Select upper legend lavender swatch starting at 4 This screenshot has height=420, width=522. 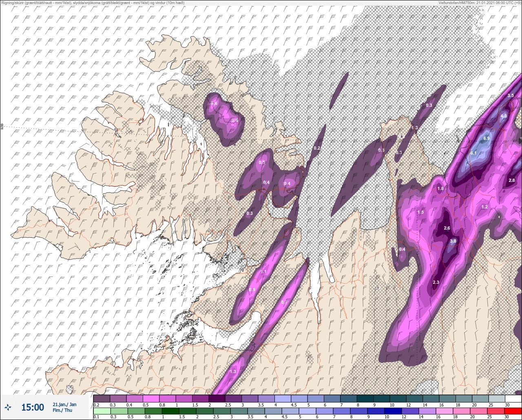point(283,398)
